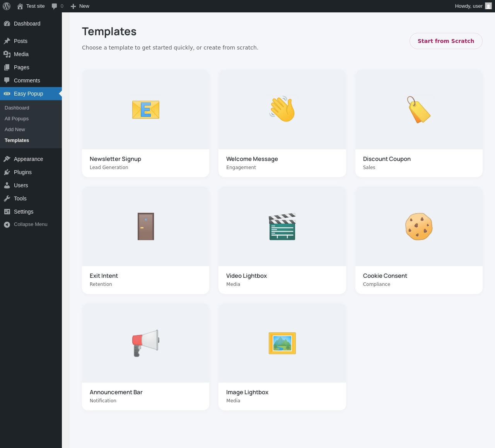Pick the framed picture Image Lightbox thumbnail
This screenshot has height=448, width=495.
tap(282, 343)
